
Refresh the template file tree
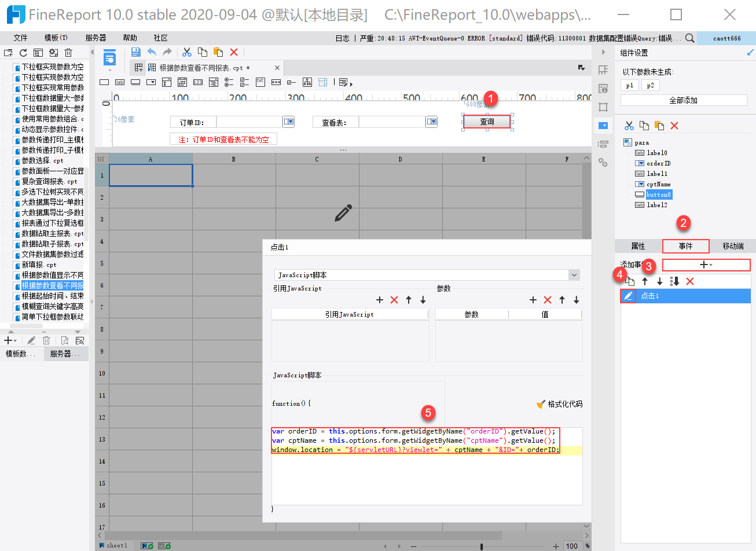point(23,53)
